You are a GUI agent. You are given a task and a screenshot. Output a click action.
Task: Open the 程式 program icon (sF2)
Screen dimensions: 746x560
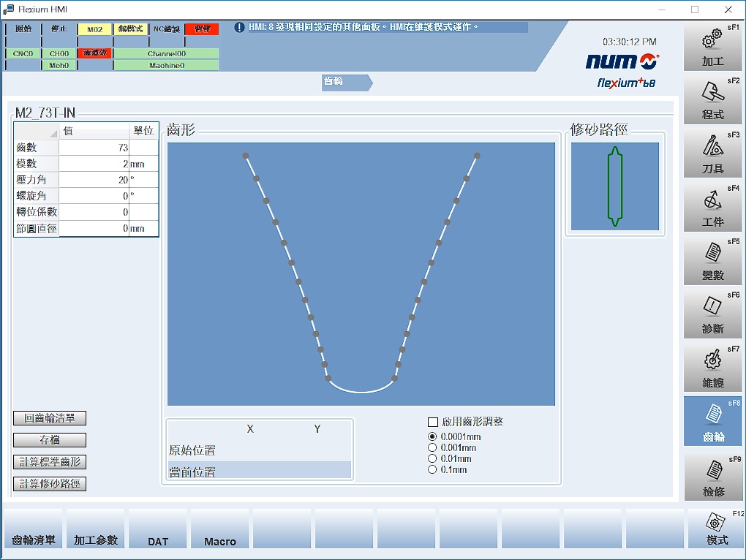point(712,100)
